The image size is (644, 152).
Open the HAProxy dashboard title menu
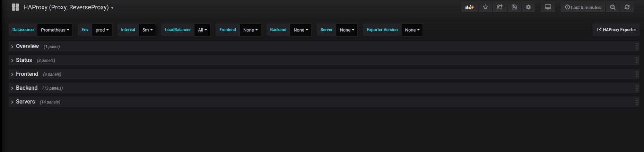(x=68, y=7)
